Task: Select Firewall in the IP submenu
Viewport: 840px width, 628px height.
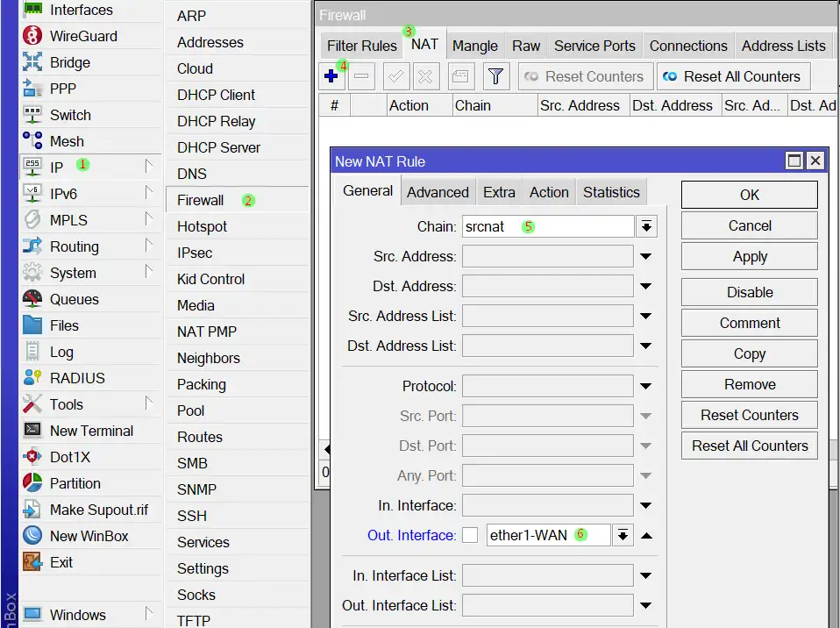Action: tap(201, 200)
